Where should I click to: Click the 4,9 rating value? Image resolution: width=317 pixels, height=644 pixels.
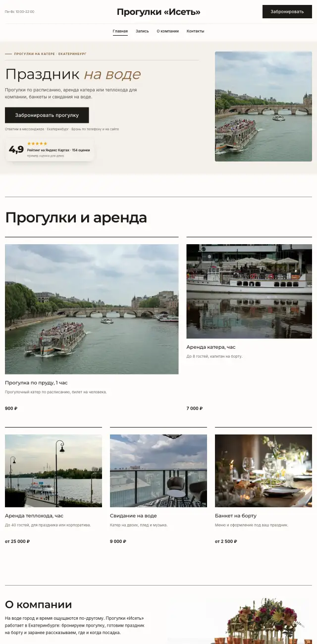16,149
